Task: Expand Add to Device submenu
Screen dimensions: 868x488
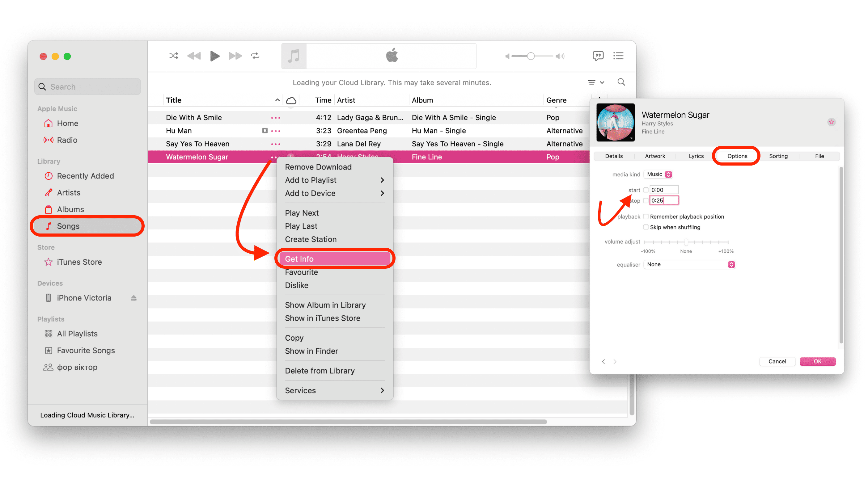Action: click(x=335, y=193)
